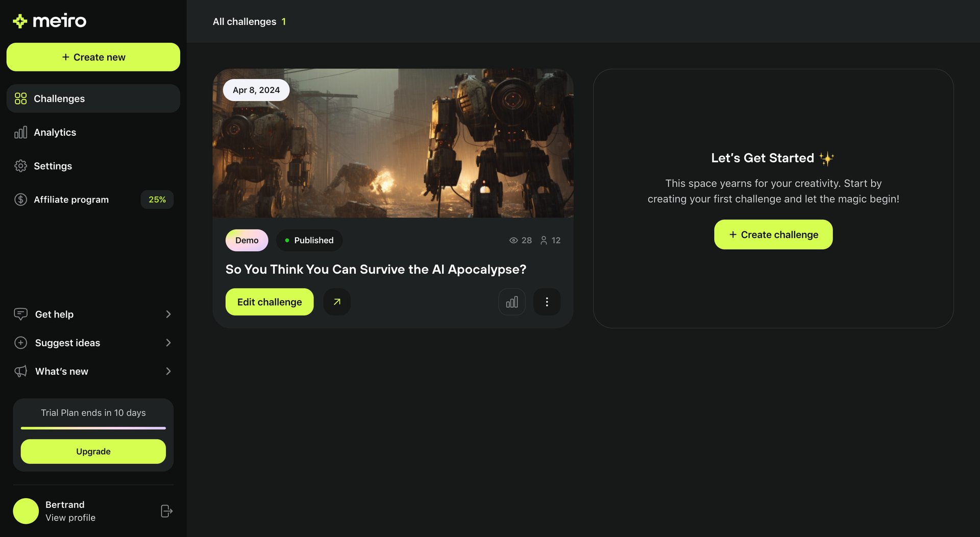This screenshot has width=980, height=537.
Task: Open Settings using the gear icon
Action: click(x=20, y=166)
